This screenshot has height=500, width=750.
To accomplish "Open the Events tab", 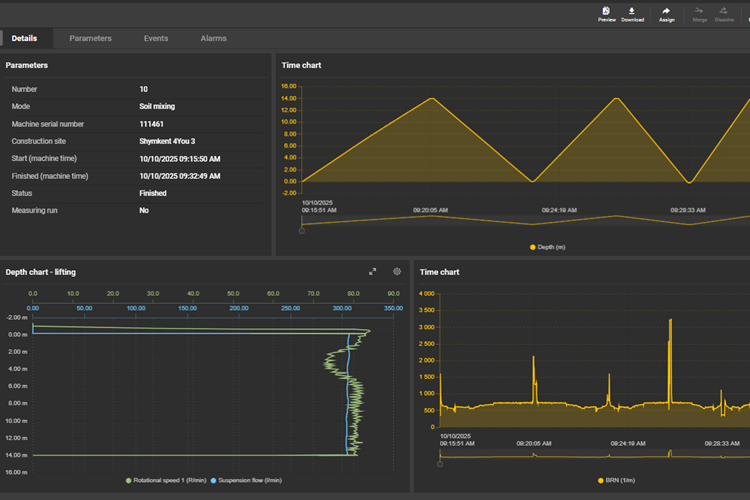I will coord(156,38).
